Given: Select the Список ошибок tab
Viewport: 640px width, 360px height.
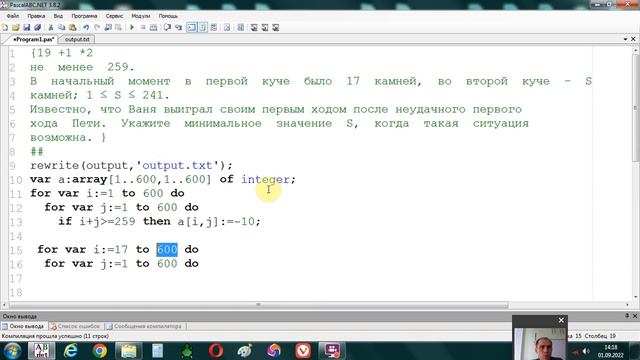Looking at the screenshot, I should tap(76, 326).
